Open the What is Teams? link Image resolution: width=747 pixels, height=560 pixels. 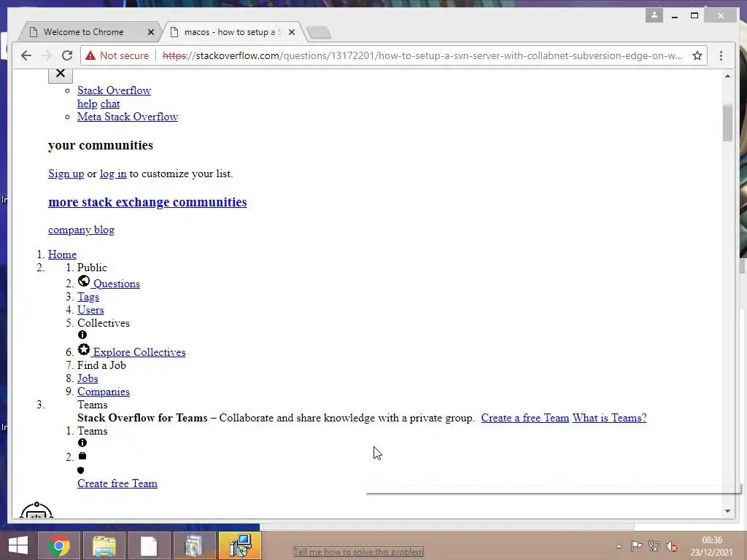tap(609, 418)
